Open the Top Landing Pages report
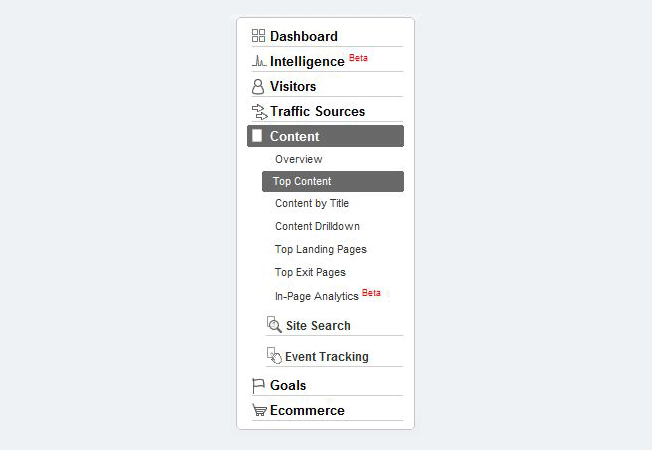Image resolution: width=652 pixels, height=450 pixels. point(320,249)
